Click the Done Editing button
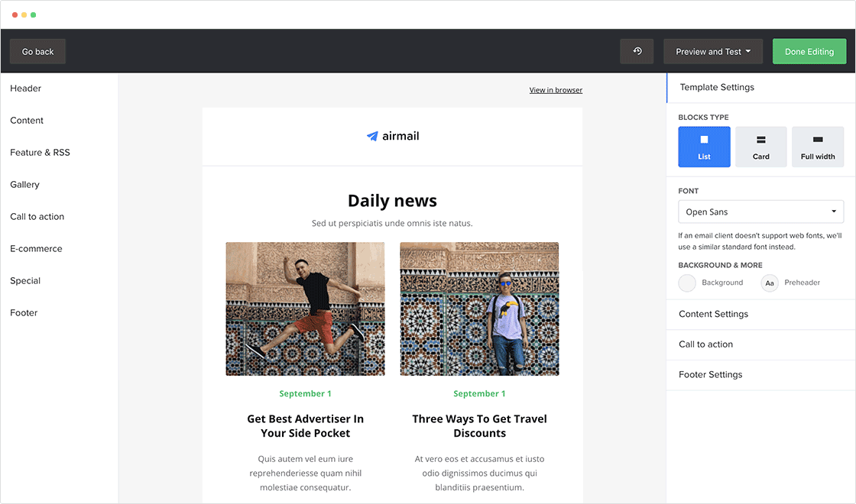 point(809,51)
